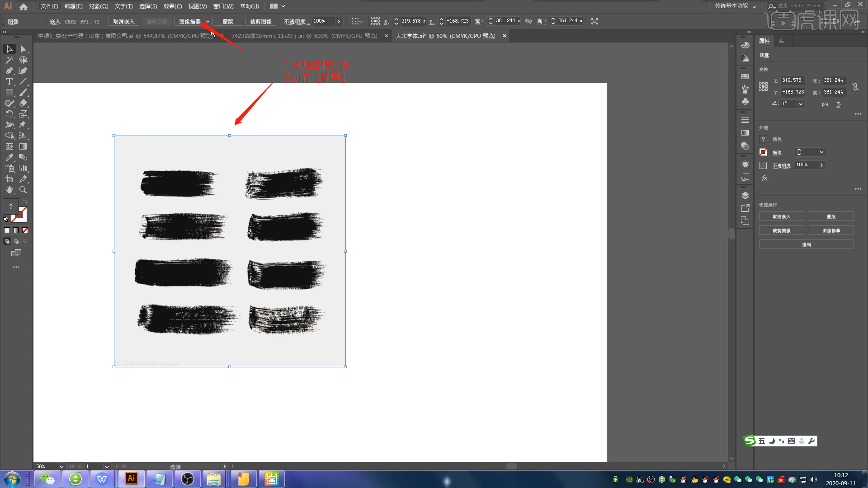Select the Direct Selection tool
Image resolution: width=868 pixels, height=488 pixels.
(x=23, y=49)
